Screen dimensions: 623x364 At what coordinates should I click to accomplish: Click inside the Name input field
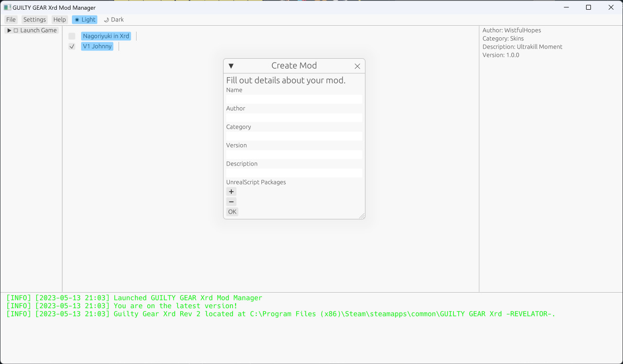[x=294, y=99]
